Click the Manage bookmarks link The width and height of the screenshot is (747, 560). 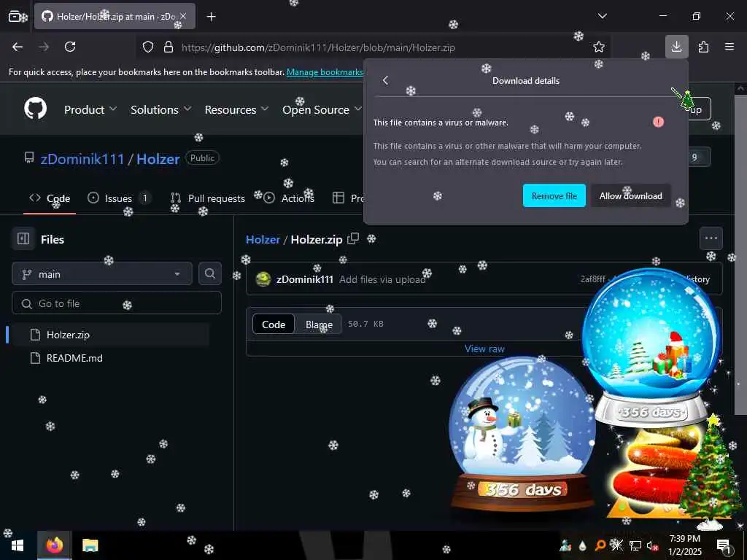325,72
